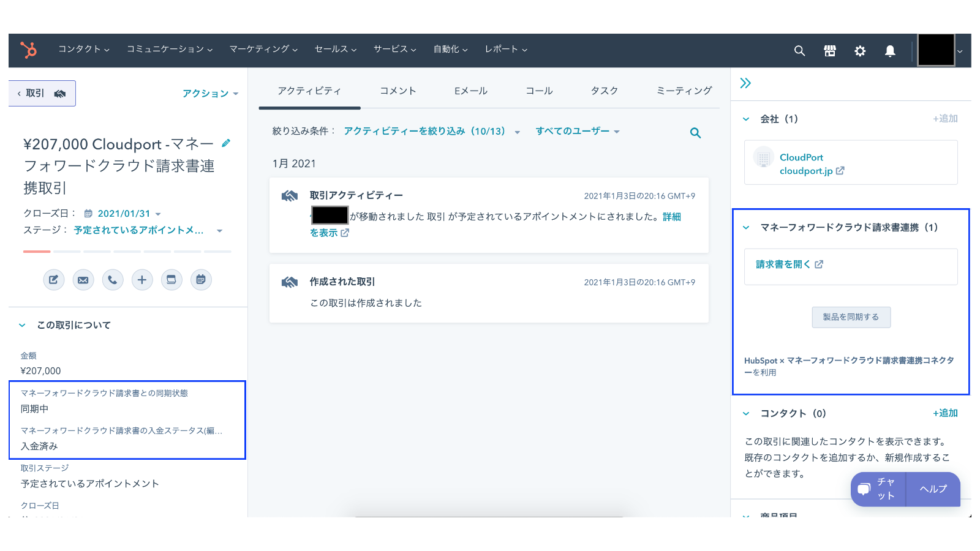Open the コンタクト navigation menu

84,49
